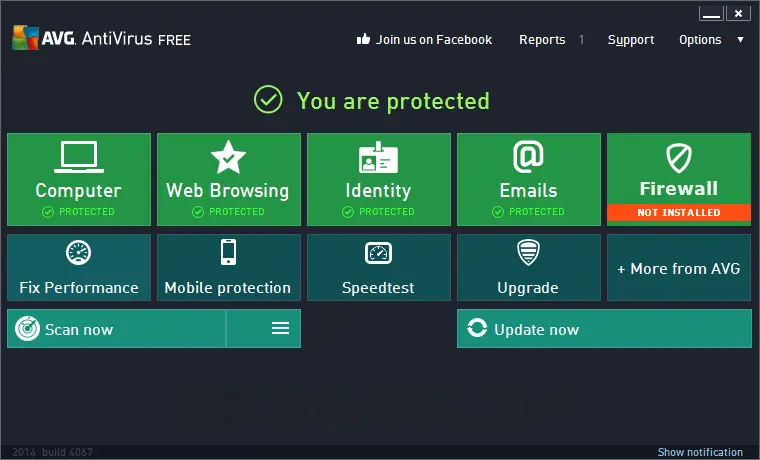Select the Firewall shield icon
760x460 pixels.
(x=679, y=158)
